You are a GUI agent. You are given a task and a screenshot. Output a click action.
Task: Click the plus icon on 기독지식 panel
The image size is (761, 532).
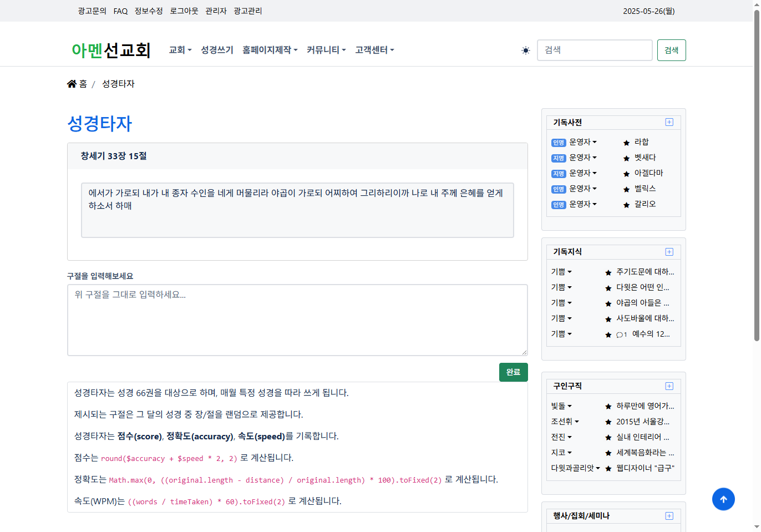pyautogui.click(x=669, y=252)
